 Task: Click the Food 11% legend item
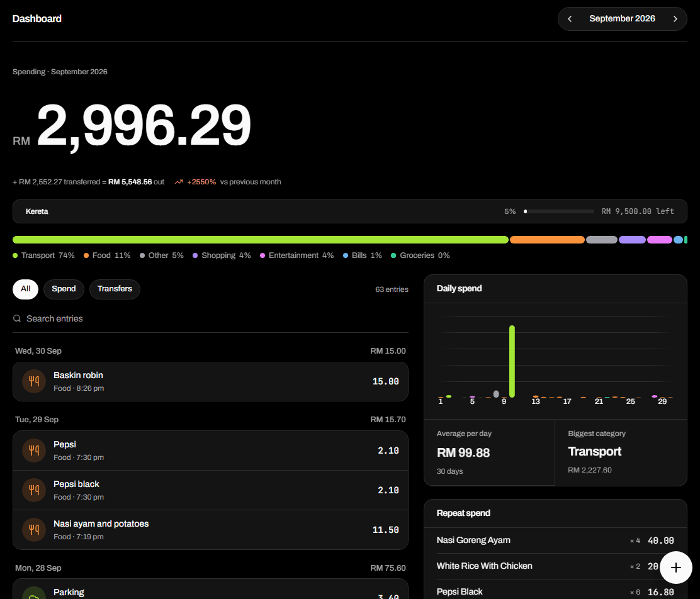(x=106, y=255)
